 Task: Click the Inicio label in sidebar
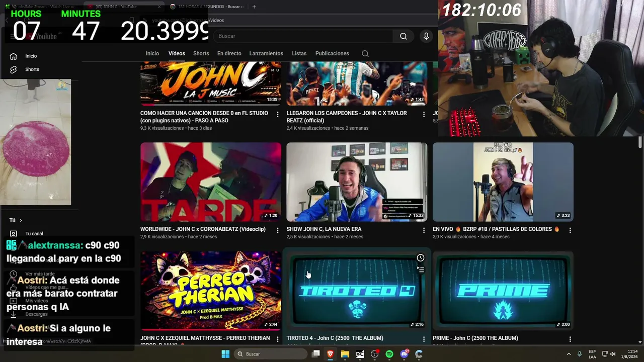pyautogui.click(x=31, y=56)
